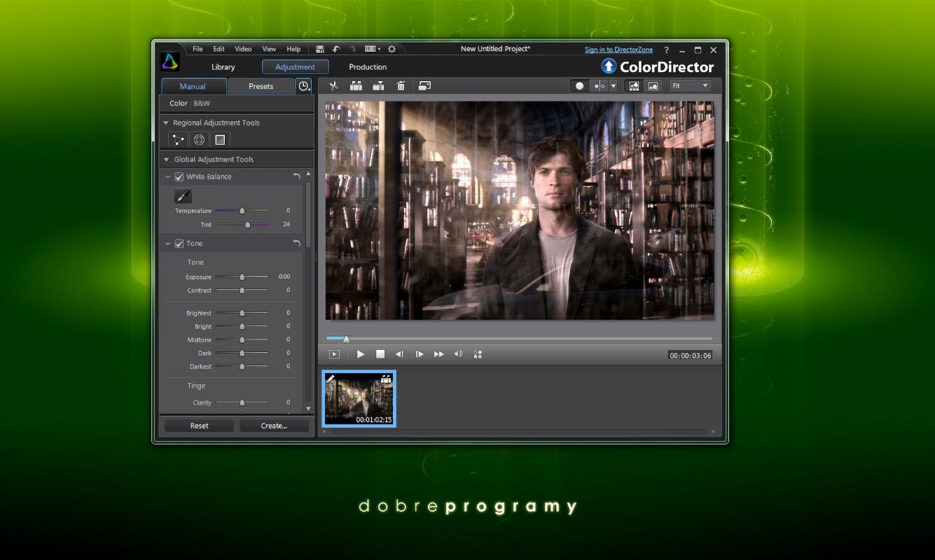Click the single-circle view mode button
The width and height of the screenshot is (935, 560).
coord(579,86)
